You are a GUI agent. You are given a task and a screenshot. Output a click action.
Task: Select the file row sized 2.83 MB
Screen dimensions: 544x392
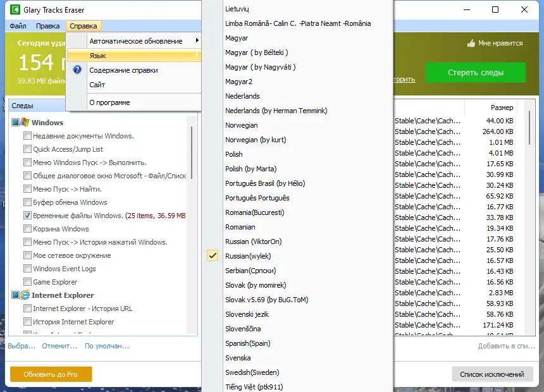pyautogui.click(x=454, y=293)
